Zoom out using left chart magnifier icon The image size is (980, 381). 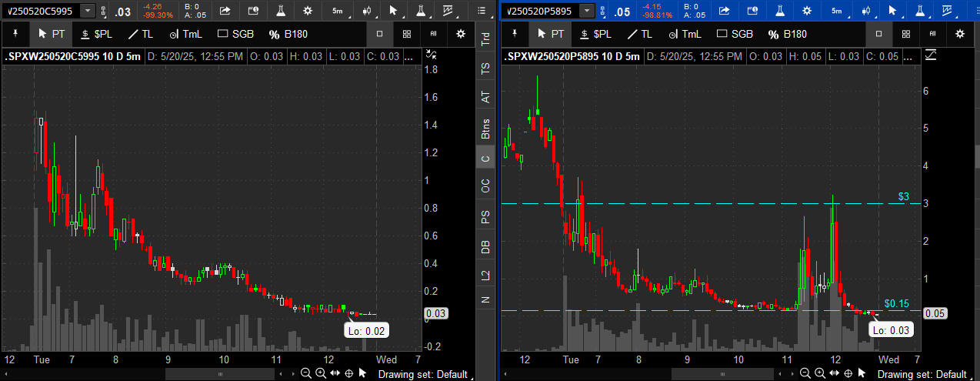[306, 373]
